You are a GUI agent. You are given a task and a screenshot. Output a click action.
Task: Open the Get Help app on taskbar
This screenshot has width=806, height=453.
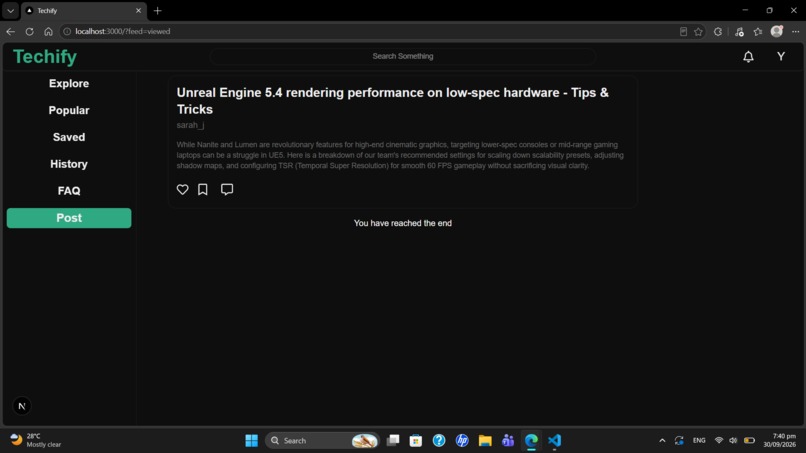439,441
